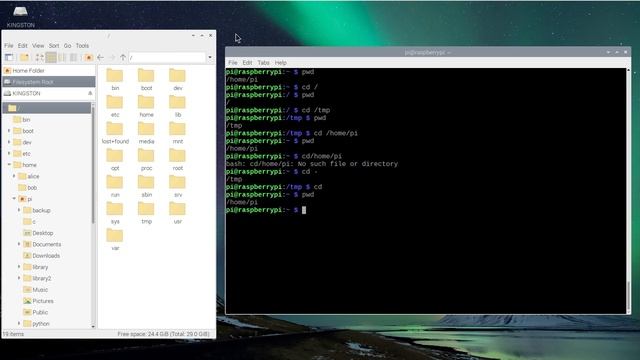
Task: Expand the library2 tree node
Action: [19, 278]
